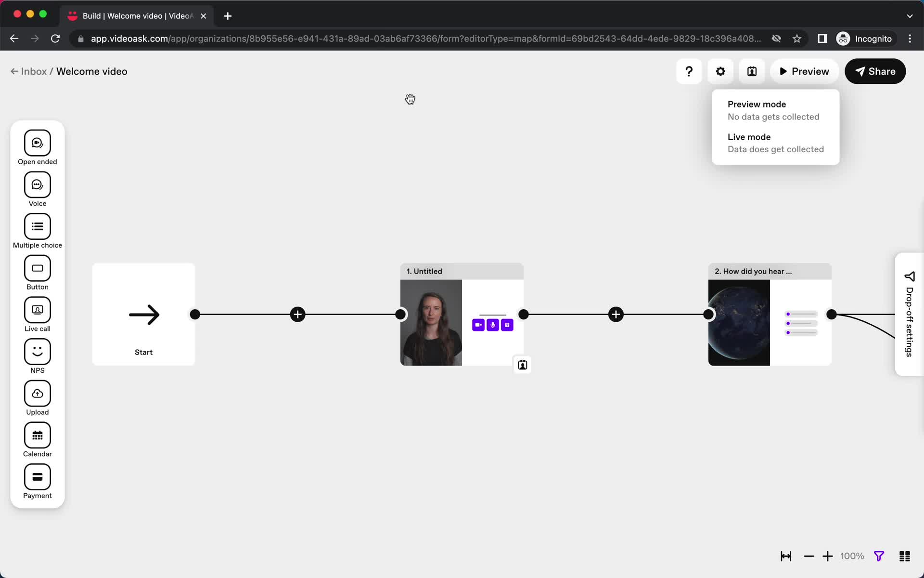Viewport: 924px width, 578px height.
Task: Toggle the filter icon in toolbar
Action: coord(879,556)
